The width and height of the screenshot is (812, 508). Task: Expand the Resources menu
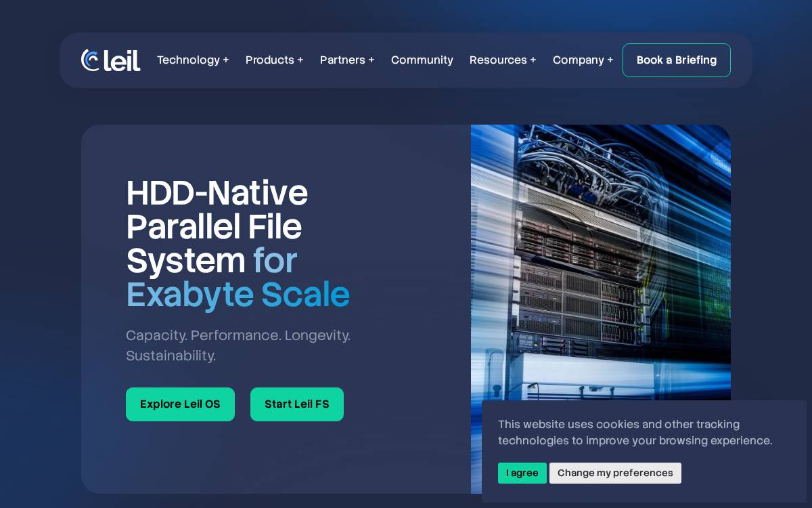pyautogui.click(x=503, y=60)
